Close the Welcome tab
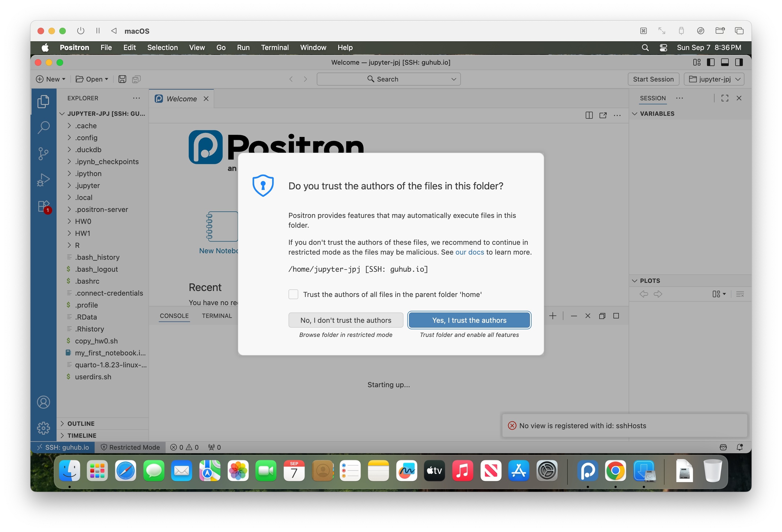This screenshot has height=532, width=782. point(206,99)
